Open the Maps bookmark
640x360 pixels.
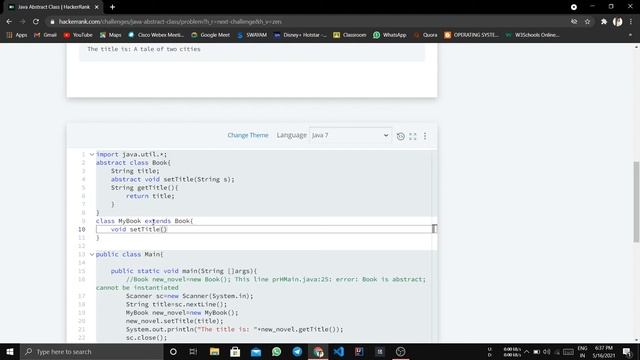[x=111, y=35]
